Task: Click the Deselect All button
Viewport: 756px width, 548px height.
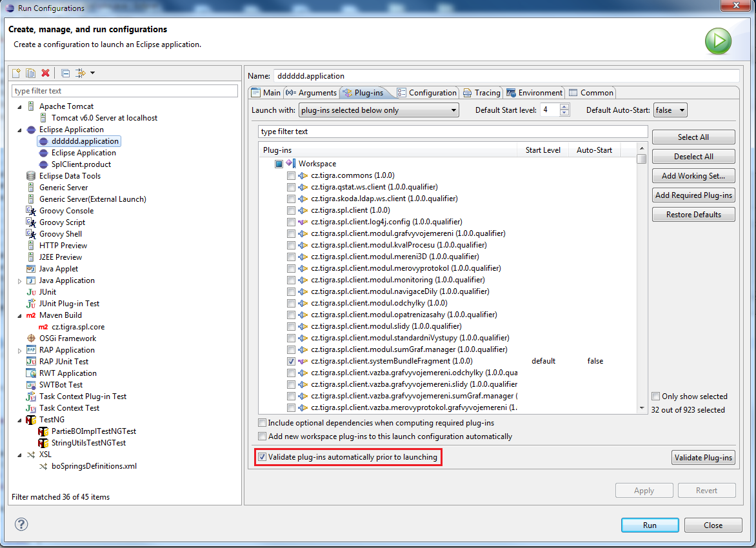Action: [x=693, y=157]
